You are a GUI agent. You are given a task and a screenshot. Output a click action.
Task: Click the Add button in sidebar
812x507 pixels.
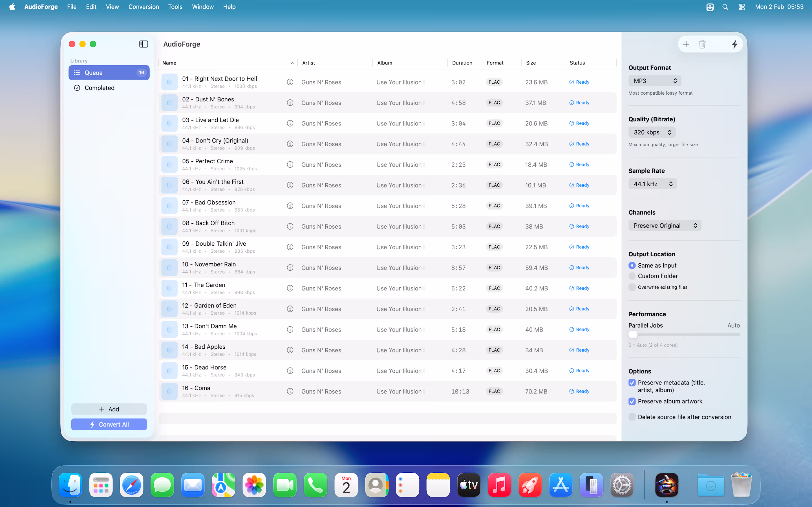click(109, 409)
